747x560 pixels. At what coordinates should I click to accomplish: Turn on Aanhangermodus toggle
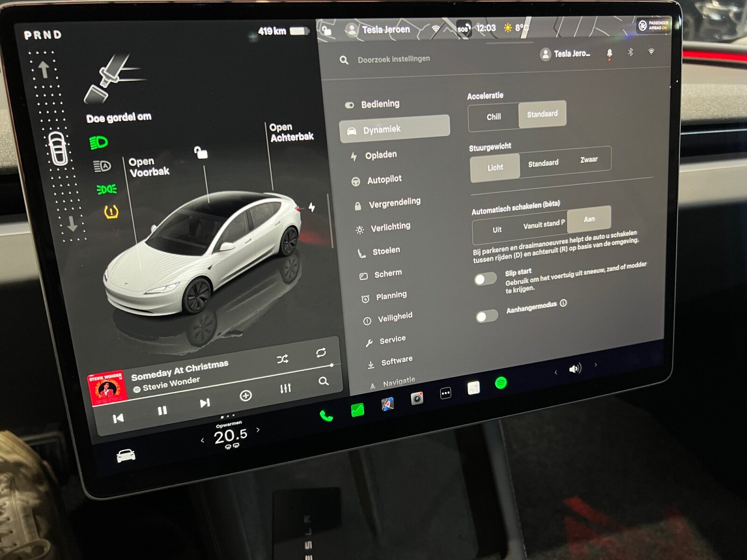[x=486, y=316]
